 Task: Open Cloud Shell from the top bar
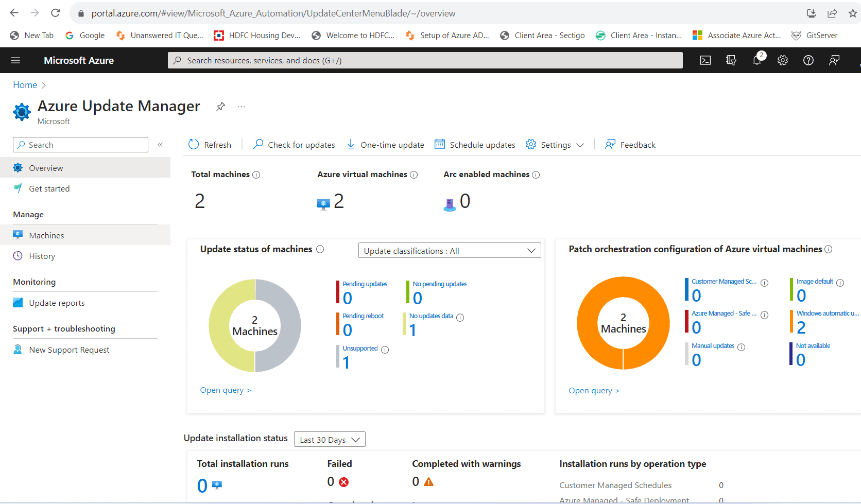(705, 60)
